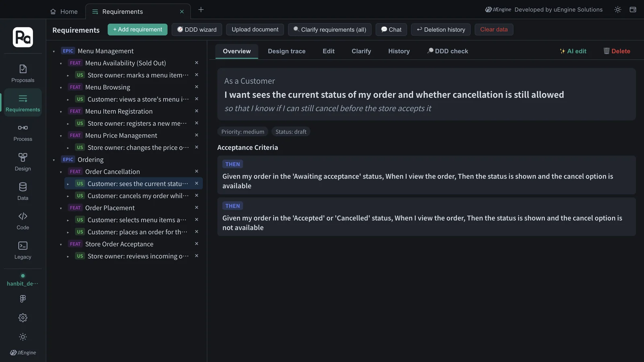Screen dimensions: 644x362
Task: Open the Edit tab
Action: tap(328, 51)
